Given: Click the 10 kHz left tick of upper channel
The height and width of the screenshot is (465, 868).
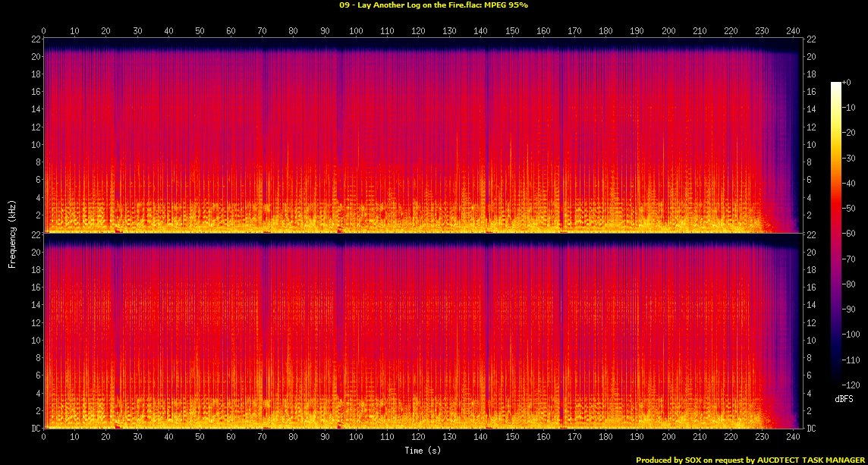Looking at the screenshot, I should (35, 144).
